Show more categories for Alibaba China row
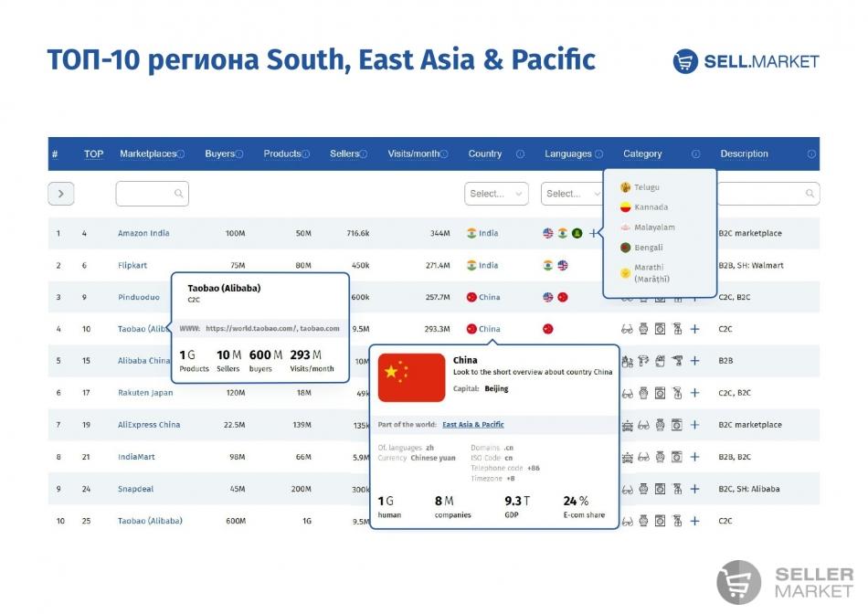 pyautogui.click(x=694, y=361)
